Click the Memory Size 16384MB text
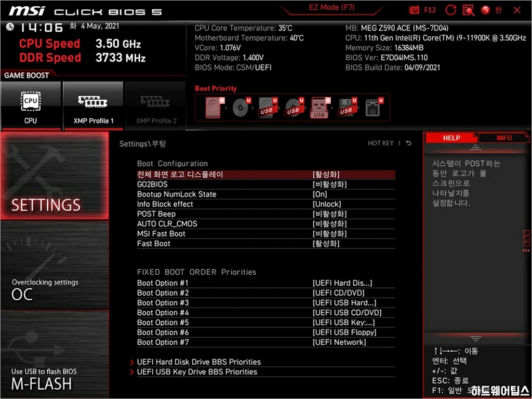The width and height of the screenshot is (532, 399). click(384, 47)
